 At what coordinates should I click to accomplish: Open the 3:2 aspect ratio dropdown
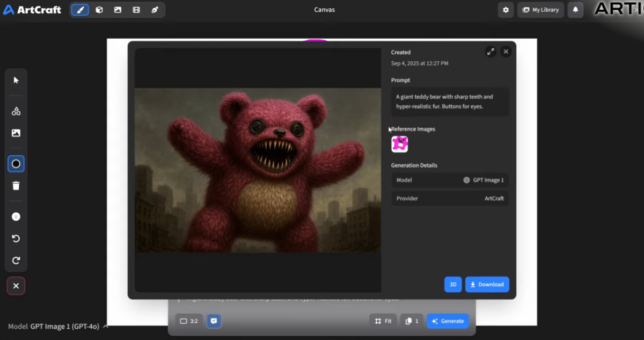[189, 321]
